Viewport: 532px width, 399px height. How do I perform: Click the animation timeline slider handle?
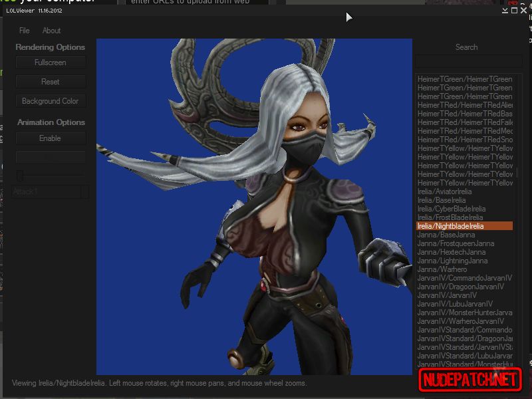click(x=20, y=176)
